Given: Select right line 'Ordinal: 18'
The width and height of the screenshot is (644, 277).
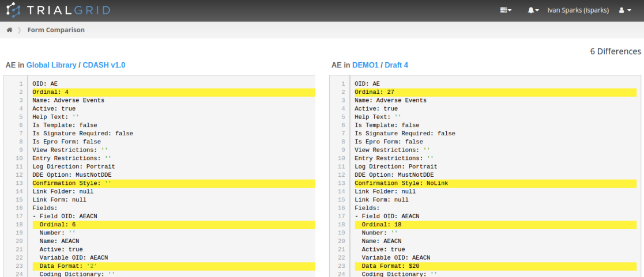Looking at the screenshot, I should click(x=495, y=225).
